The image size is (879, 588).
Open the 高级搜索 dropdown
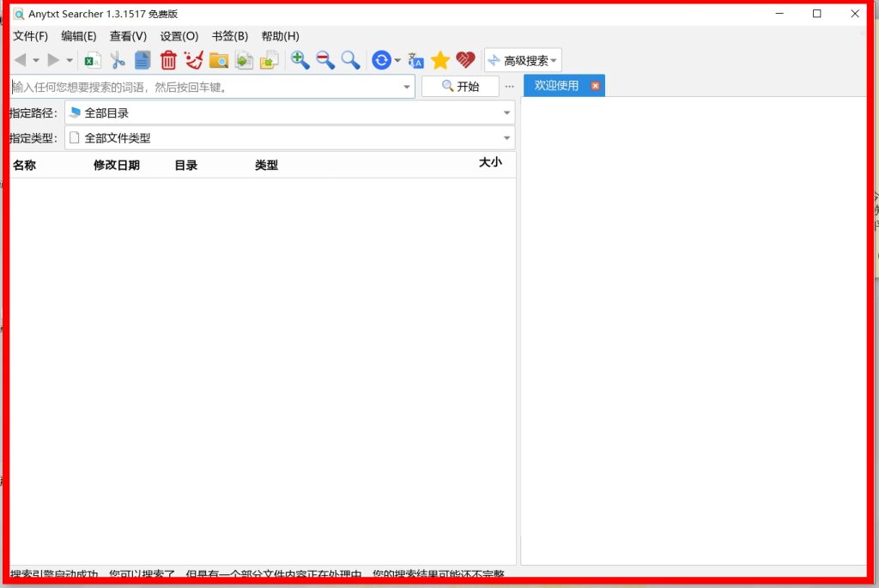point(523,60)
